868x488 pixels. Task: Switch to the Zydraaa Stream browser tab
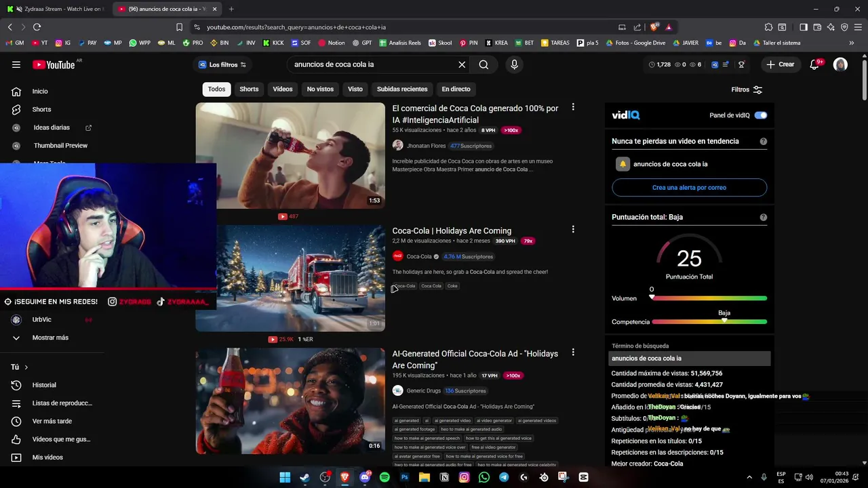click(x=56, y=9)
